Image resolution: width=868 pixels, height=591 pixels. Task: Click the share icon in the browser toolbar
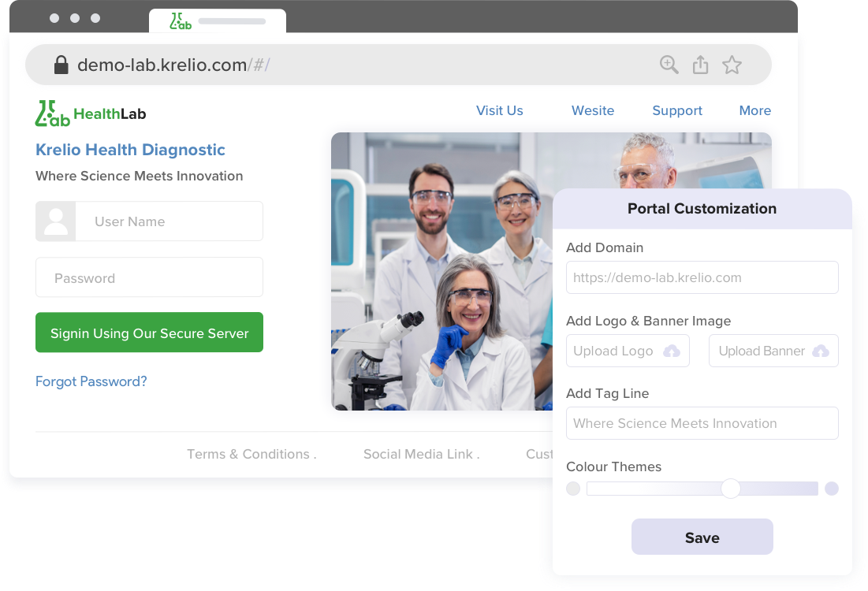700,65
